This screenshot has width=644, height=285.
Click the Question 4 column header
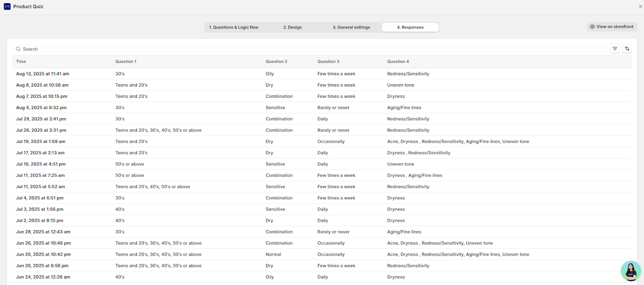pyautogui.click(x=398, y=62)
